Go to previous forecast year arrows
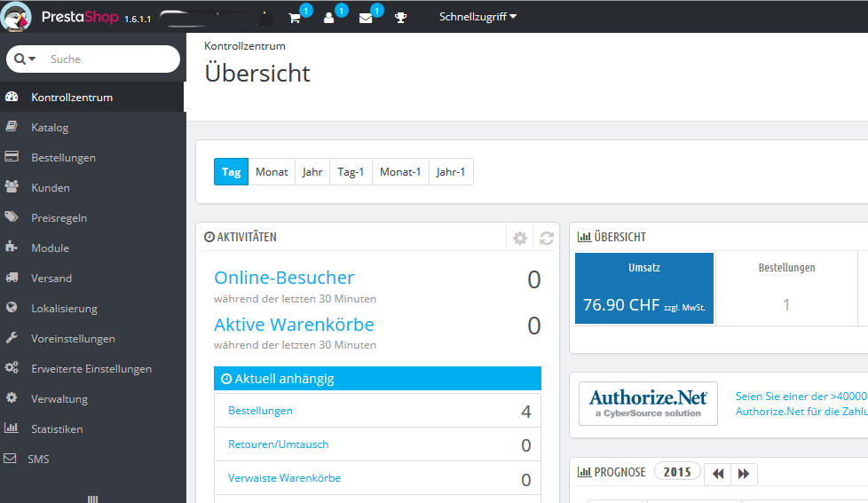Viewport: 868px width, 503px height. coord(717,474)
